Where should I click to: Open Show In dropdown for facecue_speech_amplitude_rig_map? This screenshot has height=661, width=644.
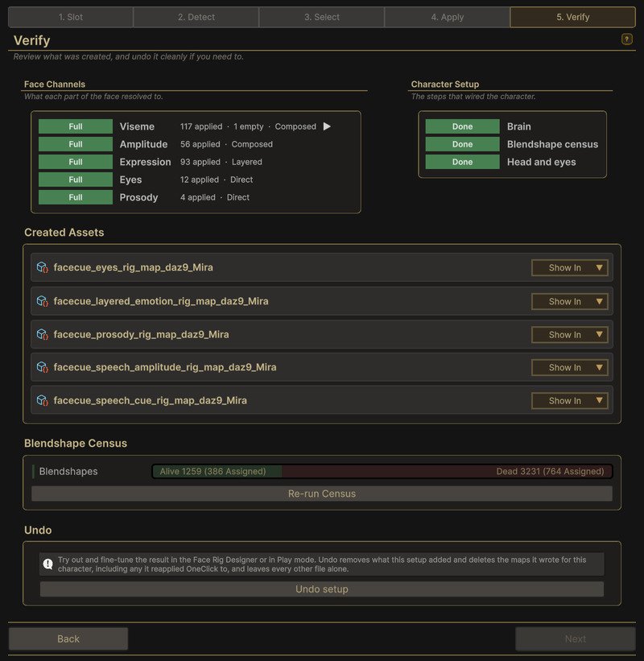tap(569, 368)
